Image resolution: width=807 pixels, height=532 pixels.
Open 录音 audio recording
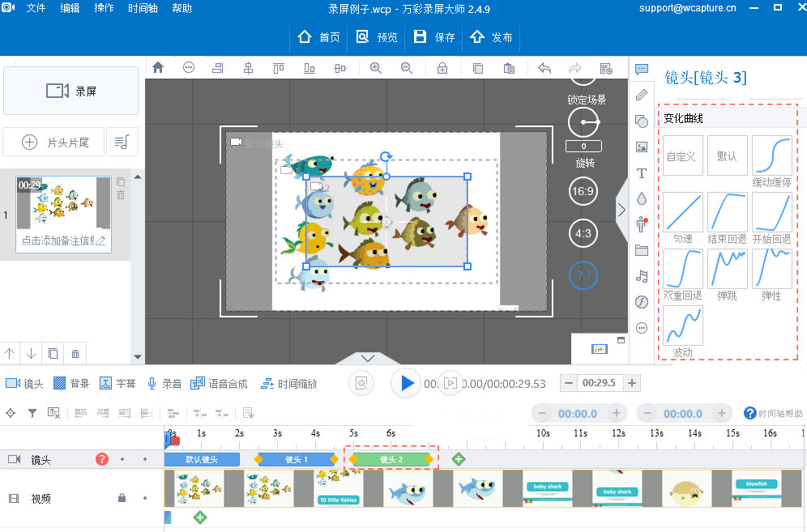pyautogui.click(x=164, y=384)
